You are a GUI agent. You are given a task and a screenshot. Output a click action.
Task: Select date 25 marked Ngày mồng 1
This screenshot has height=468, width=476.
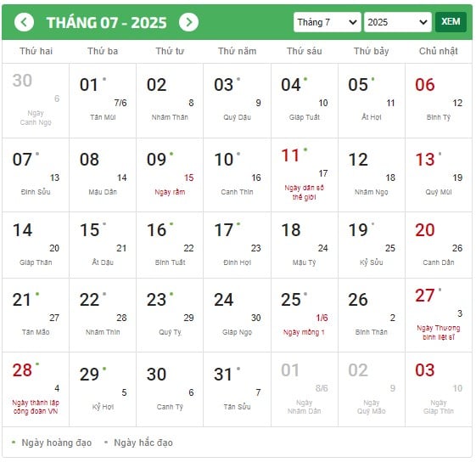(304, 315)
